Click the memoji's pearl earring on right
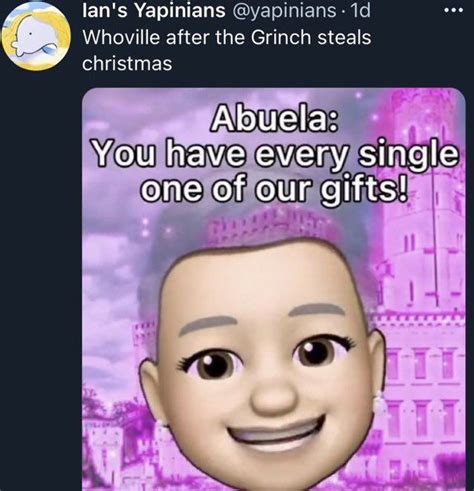 [379, 403]
